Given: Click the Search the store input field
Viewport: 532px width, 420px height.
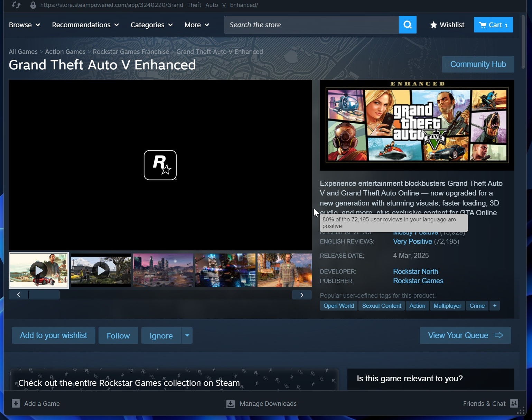Looking at the screenshot, I should coord(311,25).
